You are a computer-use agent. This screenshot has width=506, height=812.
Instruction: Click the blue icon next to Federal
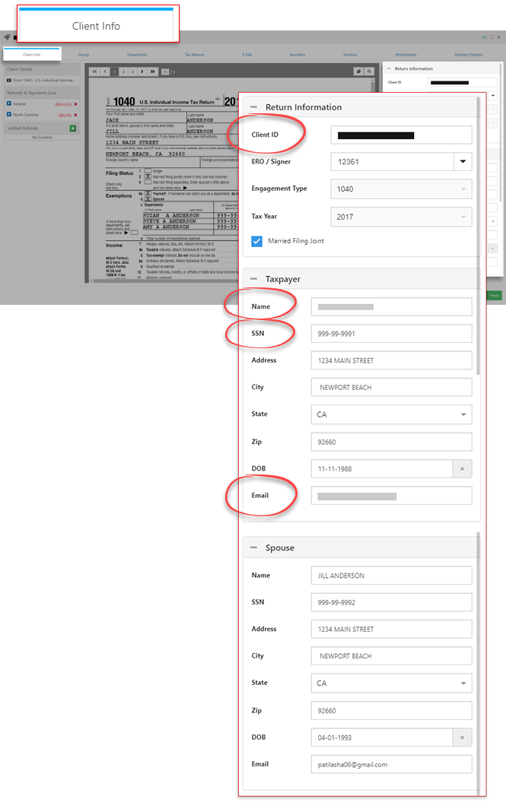coord(9,103)
